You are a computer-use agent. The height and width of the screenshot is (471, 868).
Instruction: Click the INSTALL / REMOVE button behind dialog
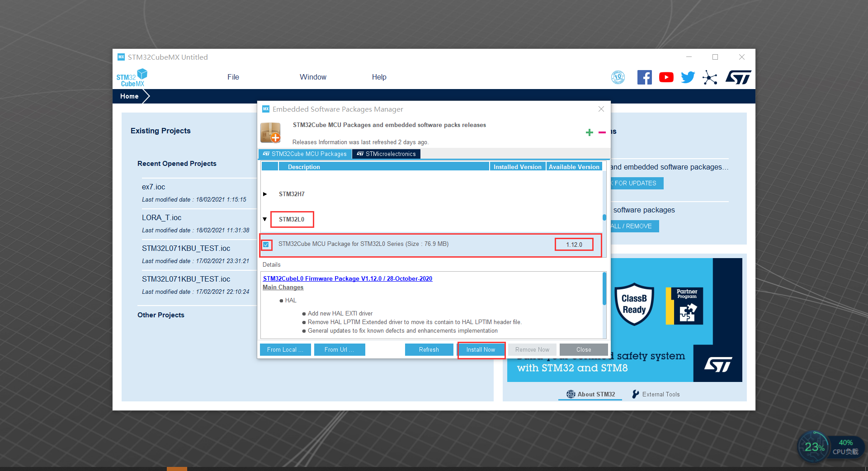click(634, 226)
